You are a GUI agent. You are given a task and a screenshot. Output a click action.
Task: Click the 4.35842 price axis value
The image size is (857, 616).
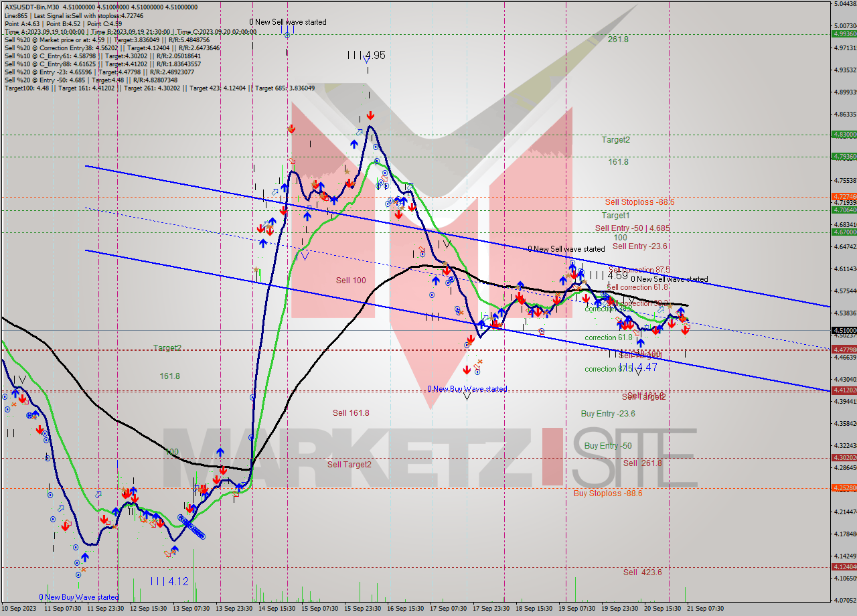pyautogui.click(x=845, y=423)
